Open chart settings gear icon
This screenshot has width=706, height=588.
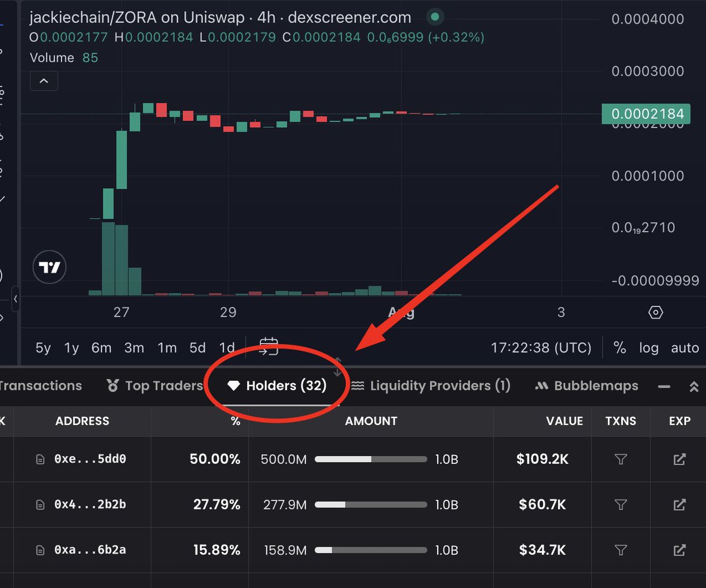(x=655, y=312)
